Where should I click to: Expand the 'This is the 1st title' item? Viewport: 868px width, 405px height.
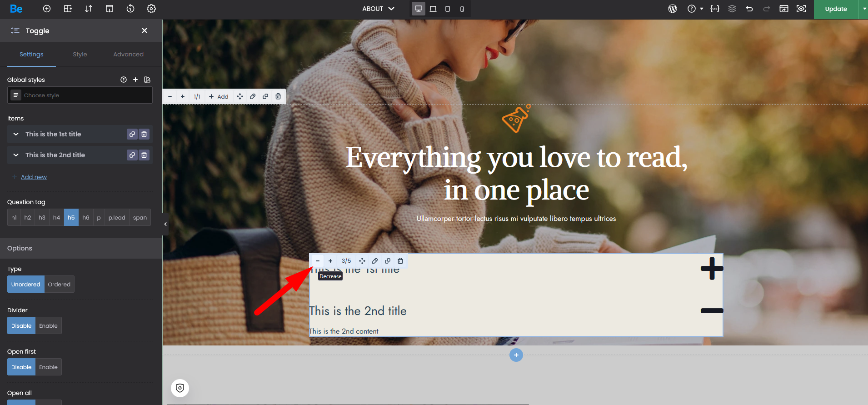(16, 134)
